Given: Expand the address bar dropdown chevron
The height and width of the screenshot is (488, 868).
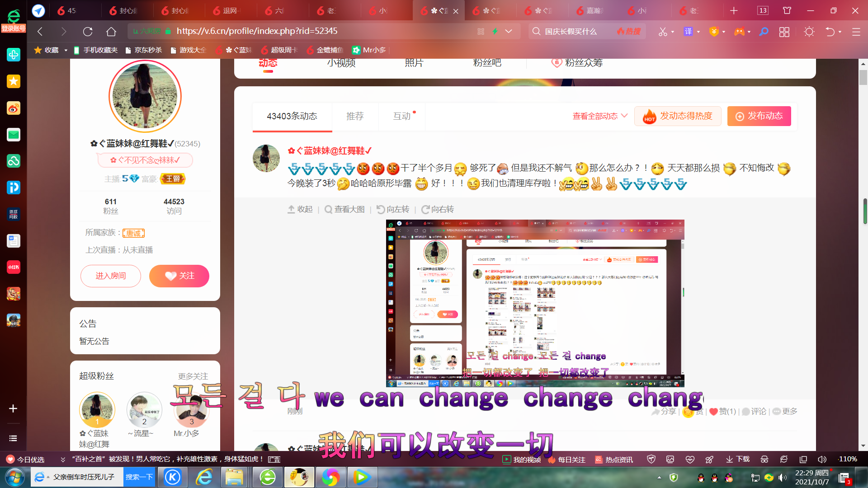Looking at the screenshot, I should pos(509,31).
